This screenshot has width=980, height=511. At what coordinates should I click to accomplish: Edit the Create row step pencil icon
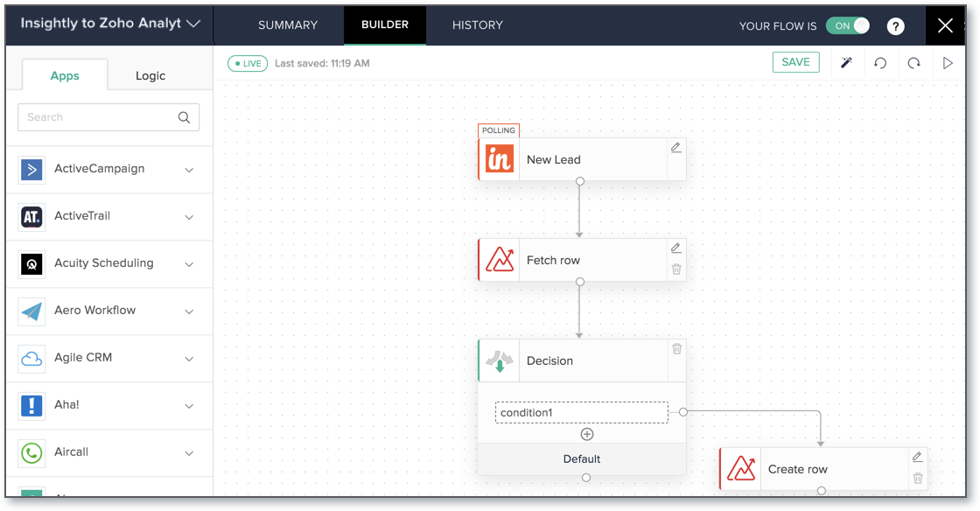tap(917, 457)
